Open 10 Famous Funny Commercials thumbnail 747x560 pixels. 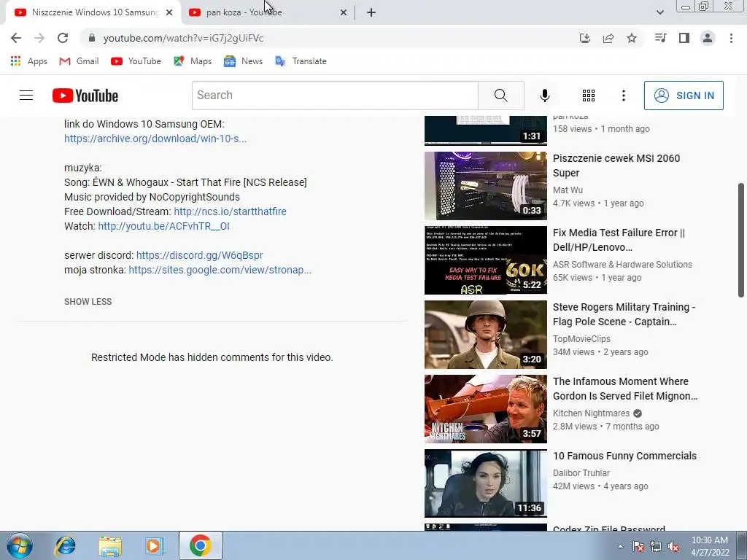point(485,483)
